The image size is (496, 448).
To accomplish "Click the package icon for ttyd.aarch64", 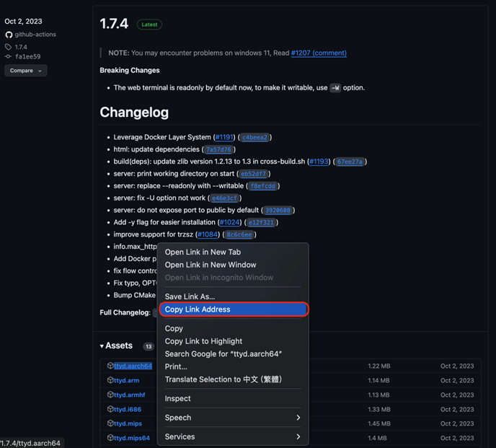I will pyautogui.click(x=110, y=366).
